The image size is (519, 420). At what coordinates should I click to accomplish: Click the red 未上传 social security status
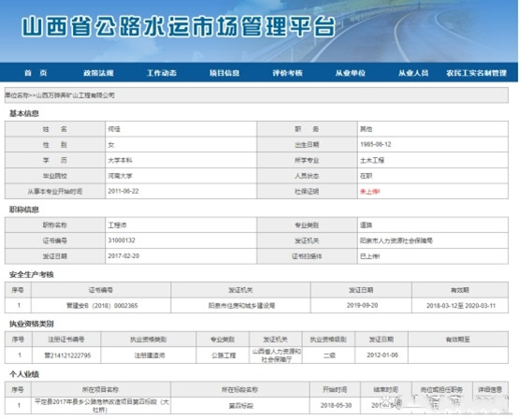point(369,192)
